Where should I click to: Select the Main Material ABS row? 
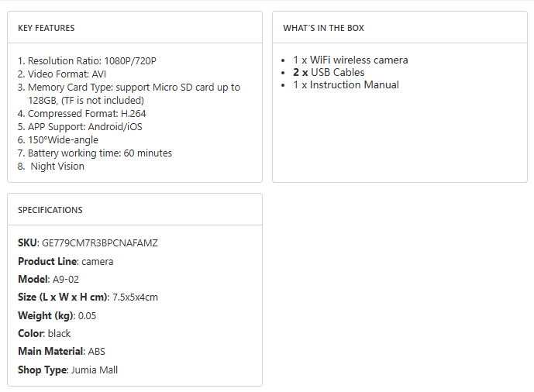[61, 352]
